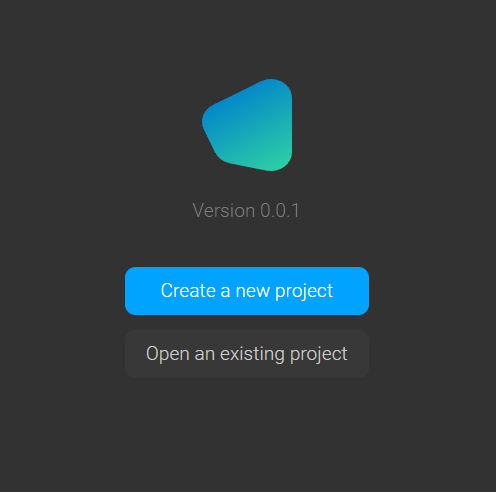The image size is (496, 492).
Task: Choose the gray Open an existing project button
Action: click(247, 354)
